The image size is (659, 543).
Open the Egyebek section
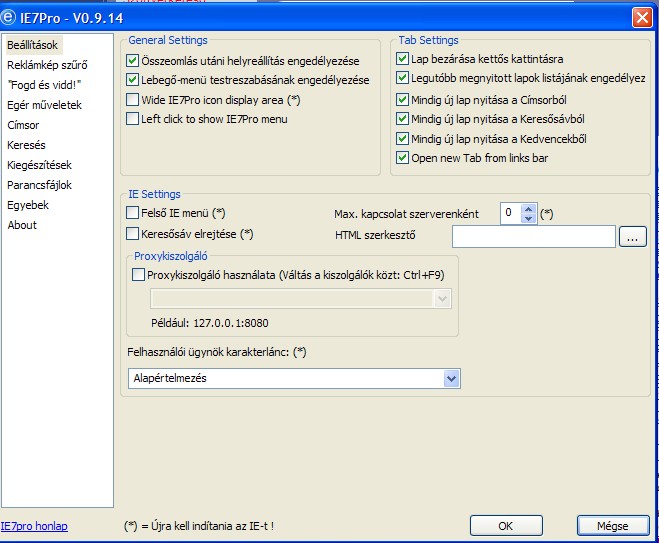(x=28, y=205)
